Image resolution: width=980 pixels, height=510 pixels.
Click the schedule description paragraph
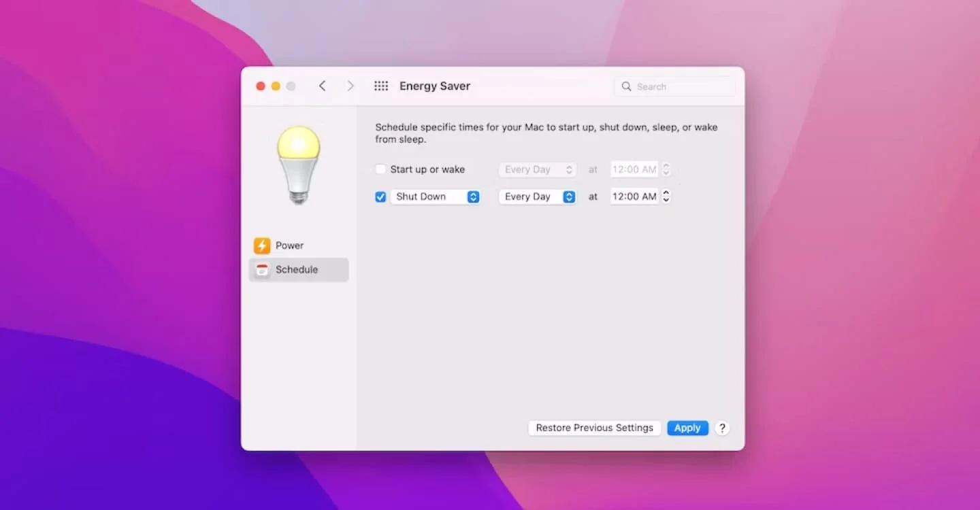tap(546, 133)
